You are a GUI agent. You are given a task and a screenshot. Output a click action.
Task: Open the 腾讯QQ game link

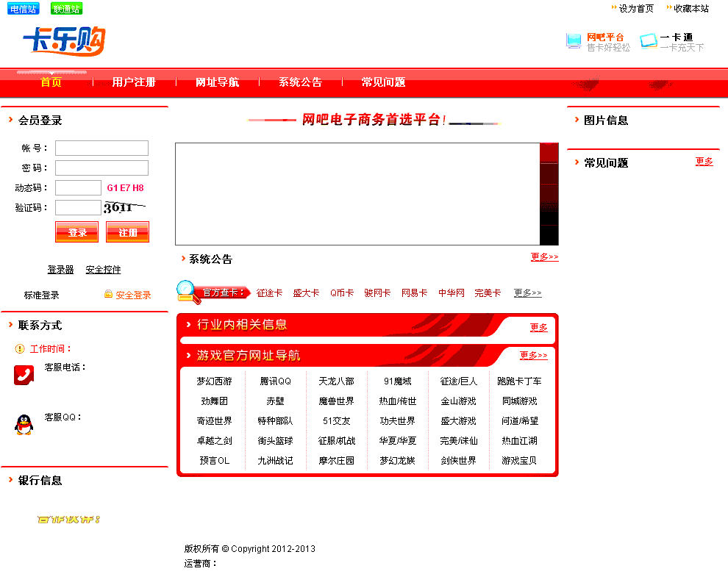tap(275, 381)
